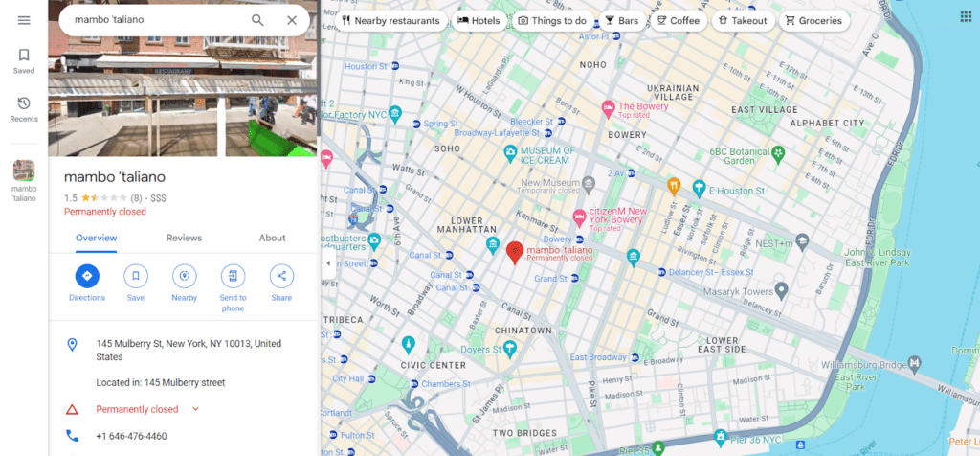Select the Doyers St marker
The width and height of the screenshot is (980, 456).
tap(511, 349)
